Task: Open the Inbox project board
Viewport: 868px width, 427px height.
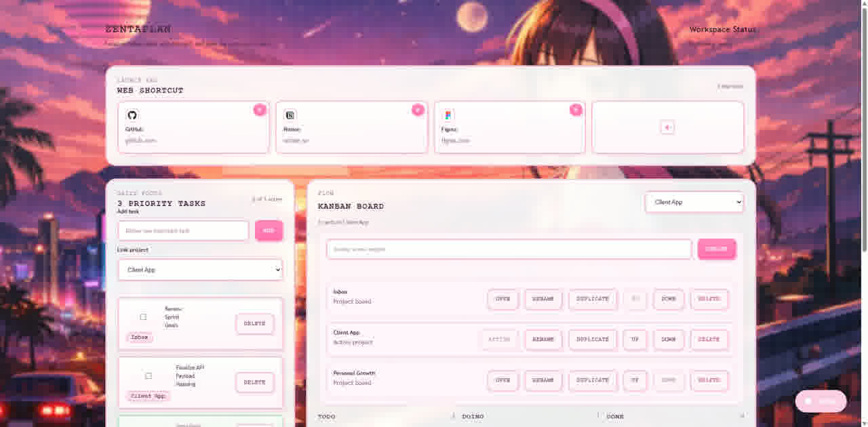Action: 502,299
